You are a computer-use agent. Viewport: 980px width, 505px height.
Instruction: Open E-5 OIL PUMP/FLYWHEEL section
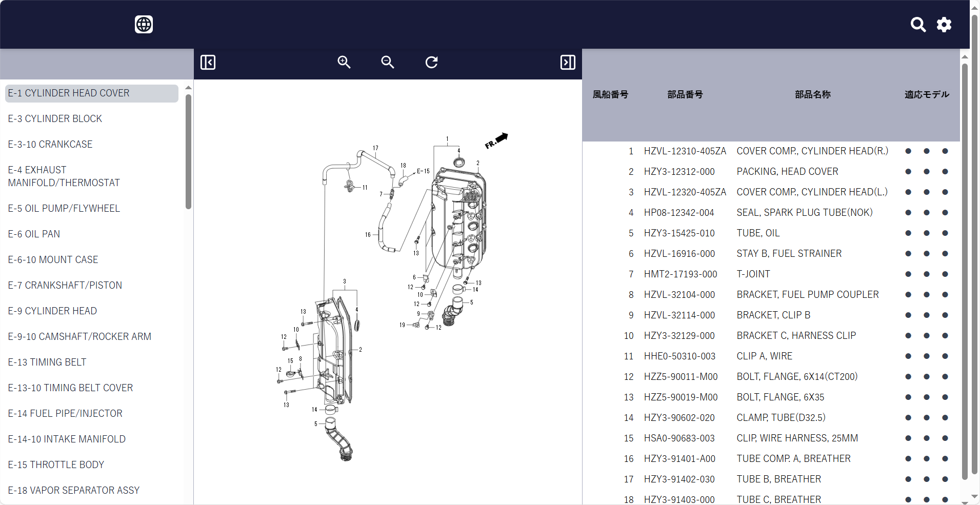click(x=64, y=209)
